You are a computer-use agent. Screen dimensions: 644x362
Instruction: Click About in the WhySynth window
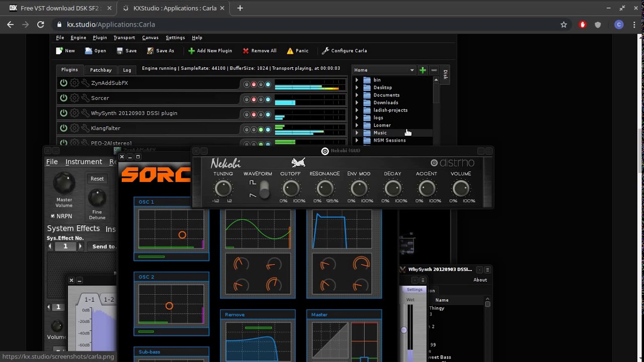(x=480, y=280)
